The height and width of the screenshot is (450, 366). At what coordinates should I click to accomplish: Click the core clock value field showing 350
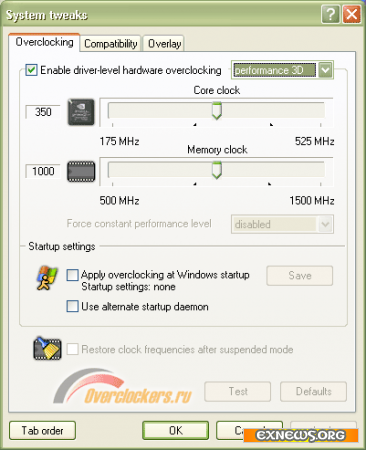tap(43, 112)
